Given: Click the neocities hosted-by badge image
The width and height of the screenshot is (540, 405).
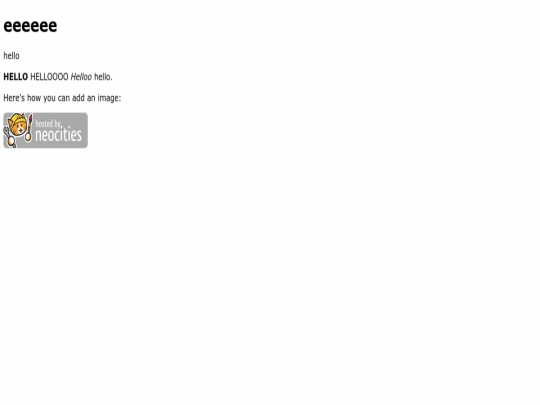Looking at the screenshot, I should click(45, 130).
